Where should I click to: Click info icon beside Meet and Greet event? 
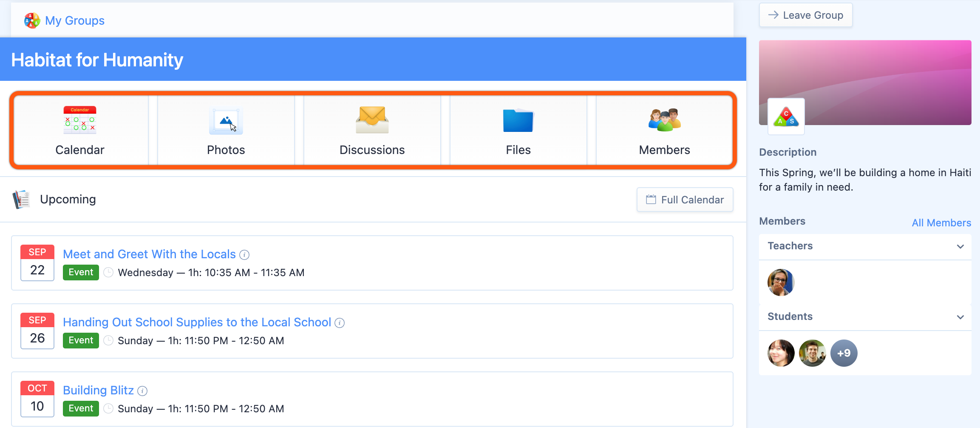(244, 255)
